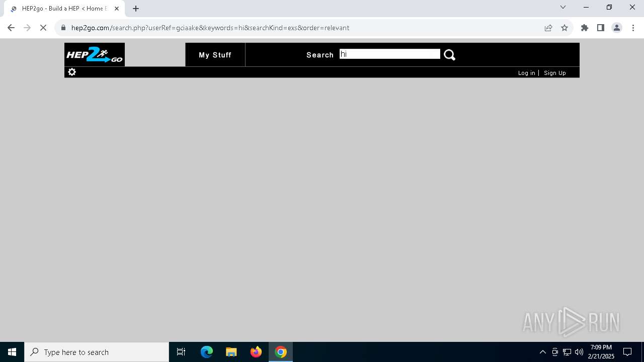Image resolution: width=644 pixels, height=362 pixels.
Task: Go back to previous page
Action: (11, 28)
